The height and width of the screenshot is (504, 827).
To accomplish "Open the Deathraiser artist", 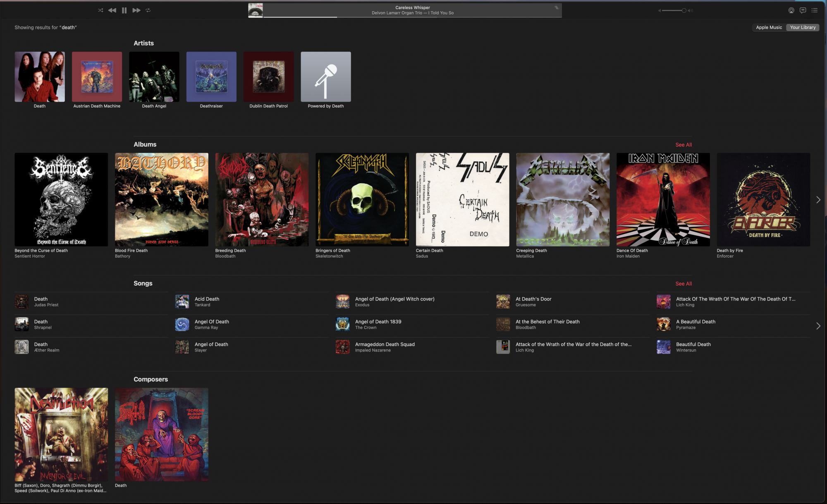I will tap(211, 77).
